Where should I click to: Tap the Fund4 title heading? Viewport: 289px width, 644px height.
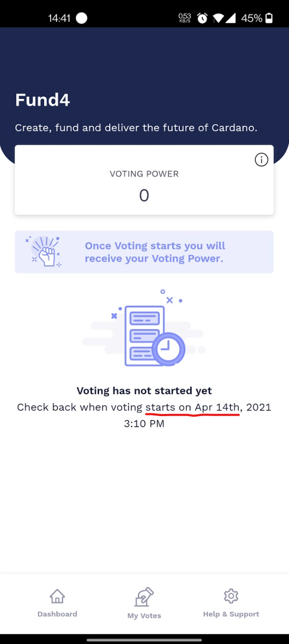(42, 100)
